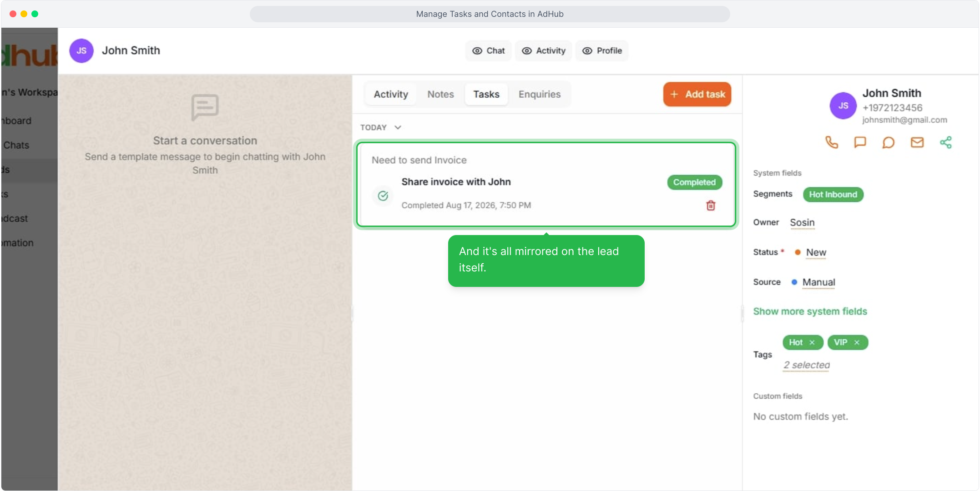This screenshot has width=980, height=491.
Task: Click the square message bubble icon
Action: (860, 143)
